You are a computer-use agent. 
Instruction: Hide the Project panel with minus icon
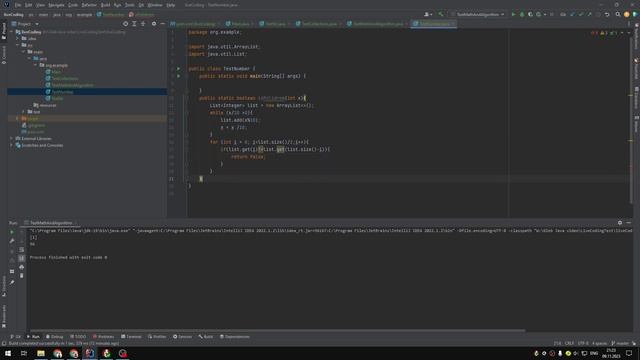coord(162,24)
